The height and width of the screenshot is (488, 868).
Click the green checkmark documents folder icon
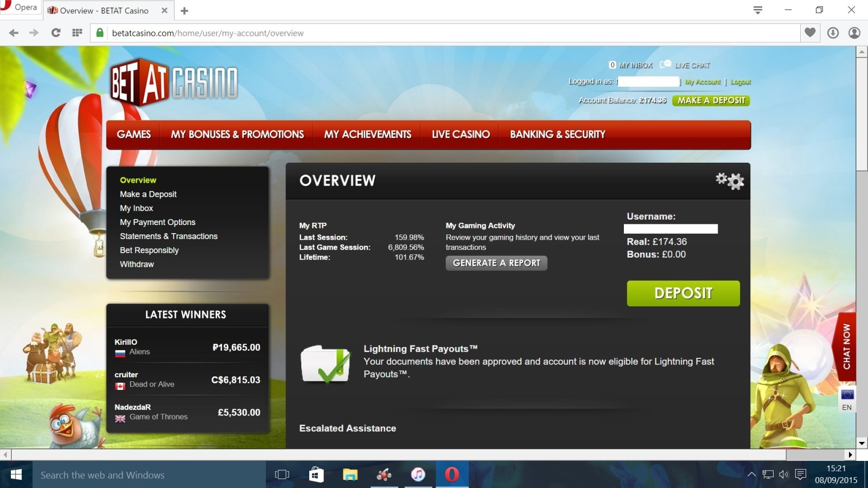(325, 364)
